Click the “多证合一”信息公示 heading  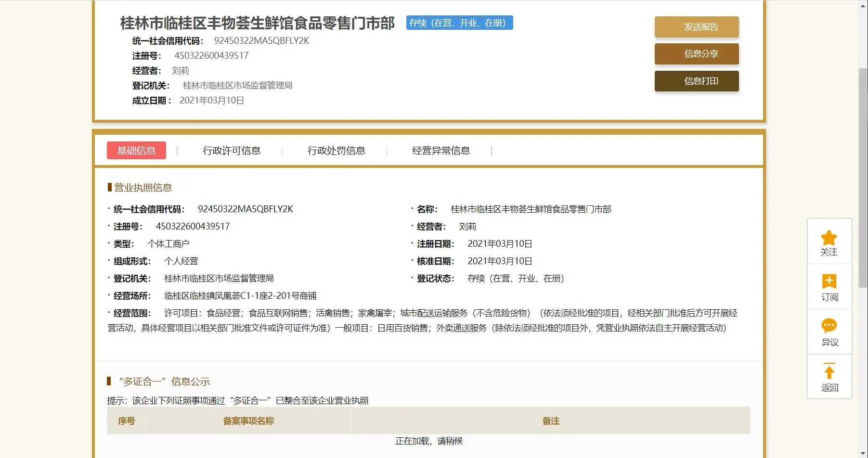(164, 382)
